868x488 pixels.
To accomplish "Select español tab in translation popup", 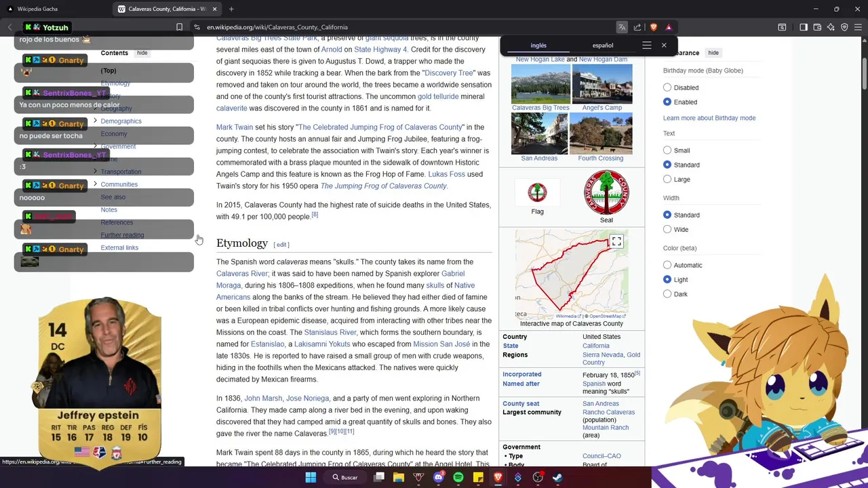I will click(603, 45).
